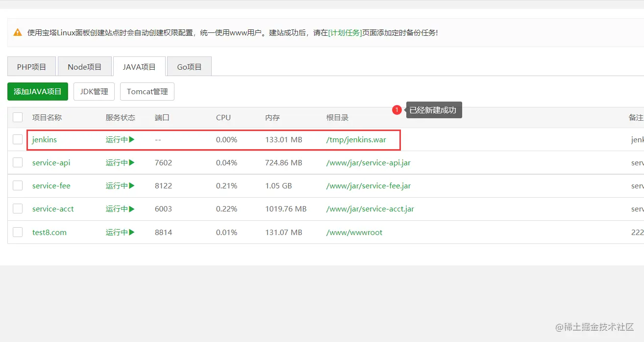Click port value 8122
Viewport: 644px width, 342px height.
[163, 185]
